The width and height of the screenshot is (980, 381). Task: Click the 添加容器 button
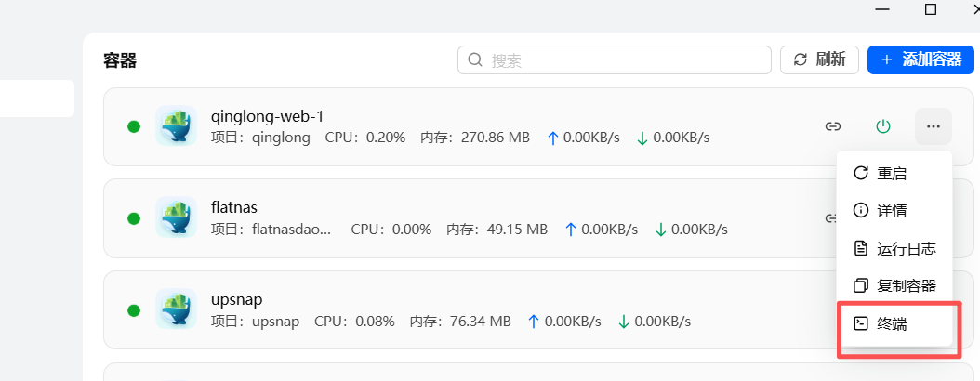(919, 59)
